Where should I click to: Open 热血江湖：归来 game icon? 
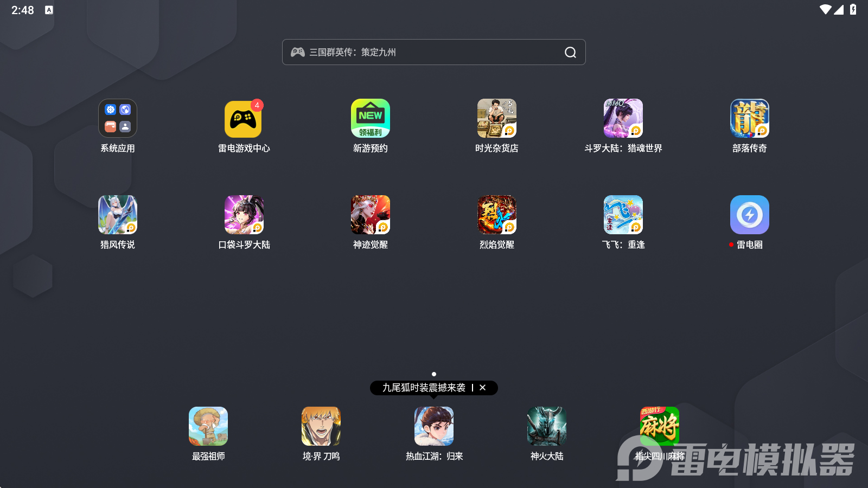click(x=434, y=426)
